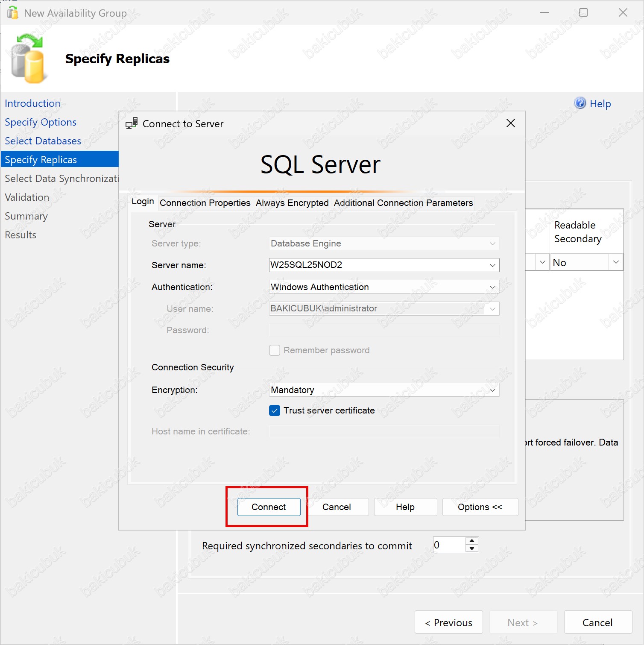
Task: Click the decrement arrow for required secondaries
Action: [472, 549]
